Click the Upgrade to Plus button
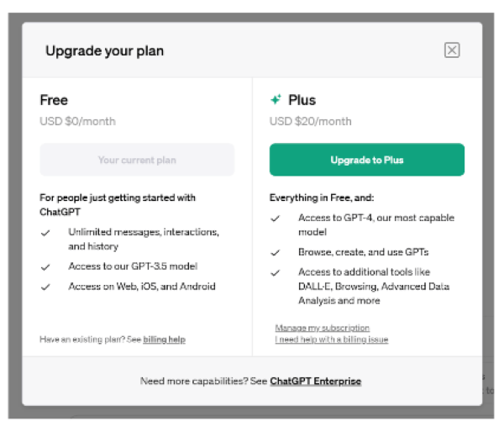This screenshot has width=504, height=432. click(367, 160)
